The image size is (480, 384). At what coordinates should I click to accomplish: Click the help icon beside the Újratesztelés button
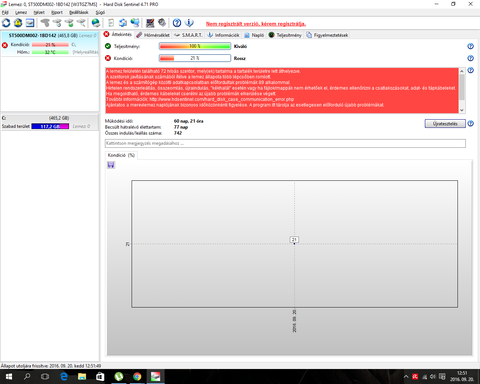470,124
